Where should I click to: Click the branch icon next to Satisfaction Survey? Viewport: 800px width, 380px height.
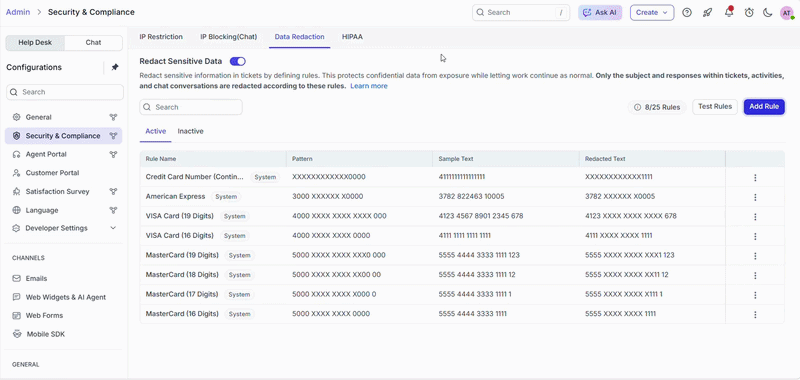[x=113, y=192]
